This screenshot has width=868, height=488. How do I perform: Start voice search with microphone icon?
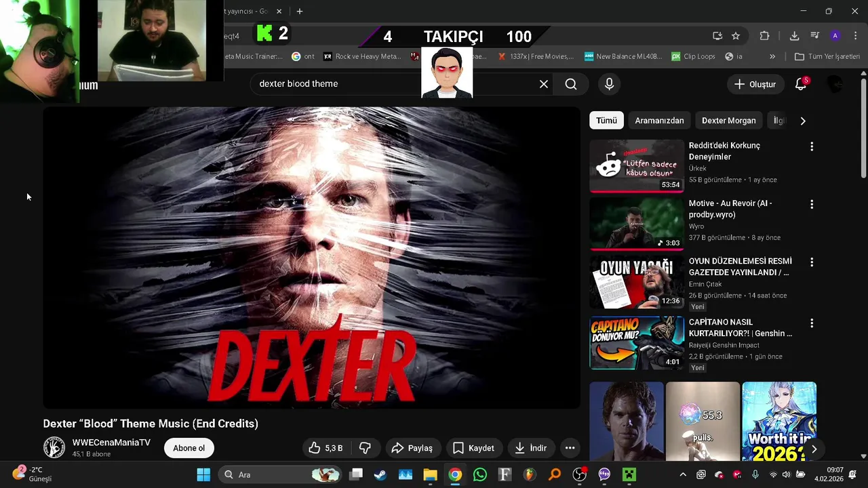click(609, 84)
